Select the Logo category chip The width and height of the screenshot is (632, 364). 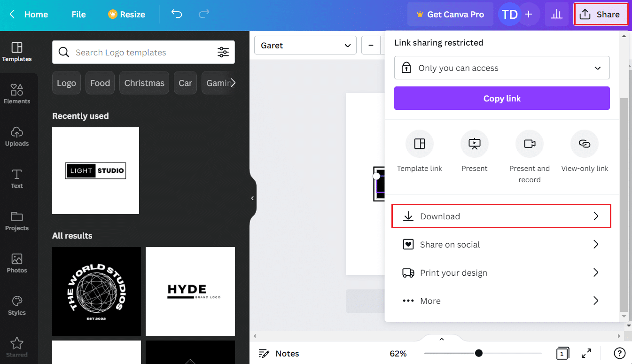[x=66, y=83]
